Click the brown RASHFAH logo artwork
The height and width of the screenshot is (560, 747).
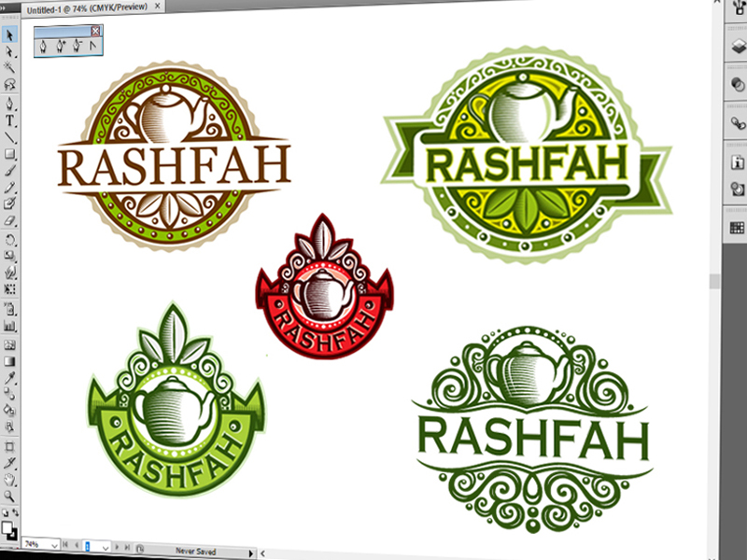pos(174,156)
